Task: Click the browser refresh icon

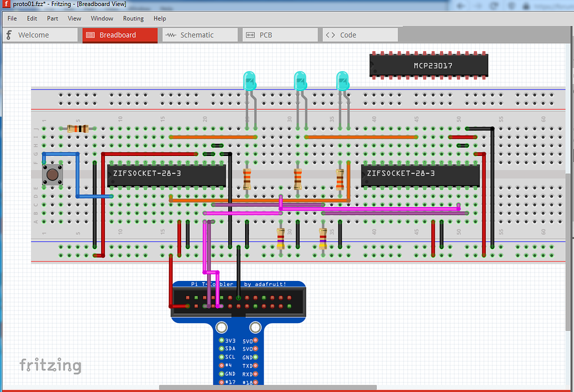Action: 492,5
